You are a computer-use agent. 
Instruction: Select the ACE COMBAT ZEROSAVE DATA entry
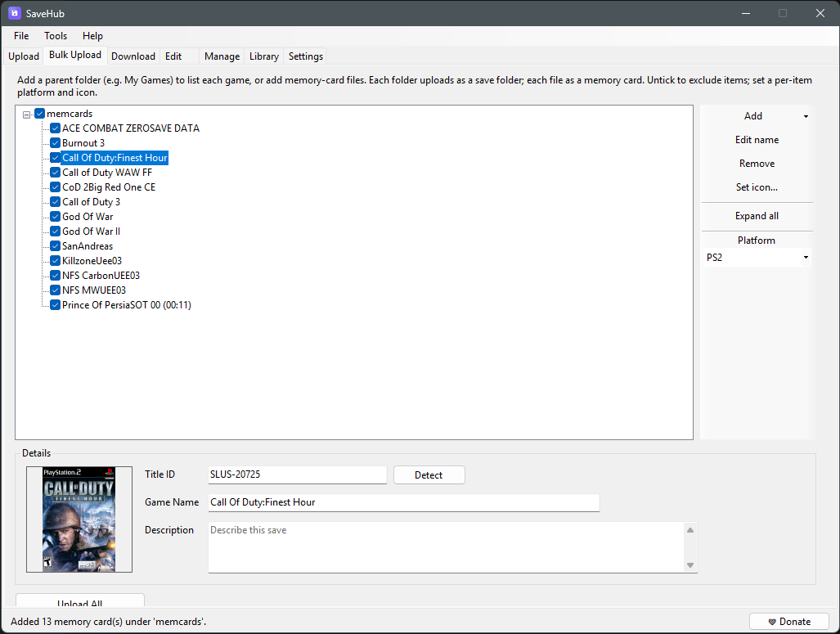(x=131, y=128)
